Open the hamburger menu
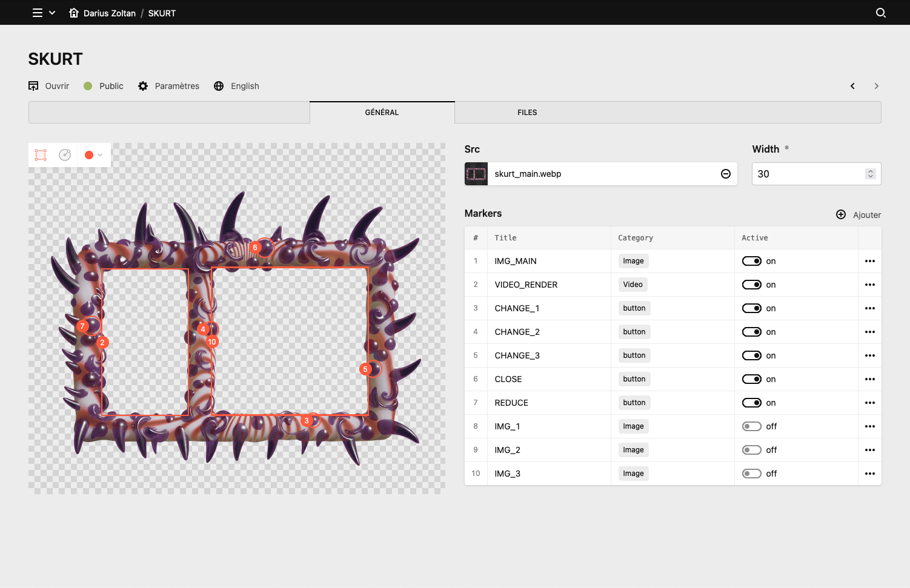Viewport: 910px width, 588px height. (38, 13)
